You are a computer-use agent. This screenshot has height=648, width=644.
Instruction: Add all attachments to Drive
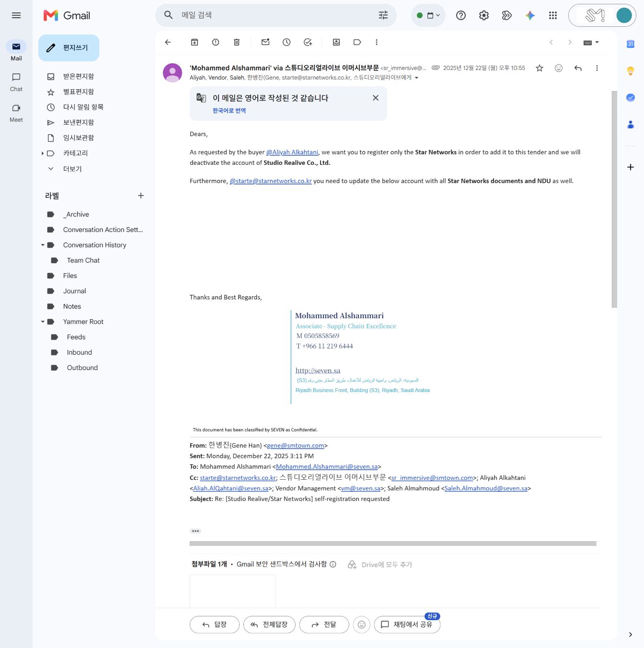380,565
